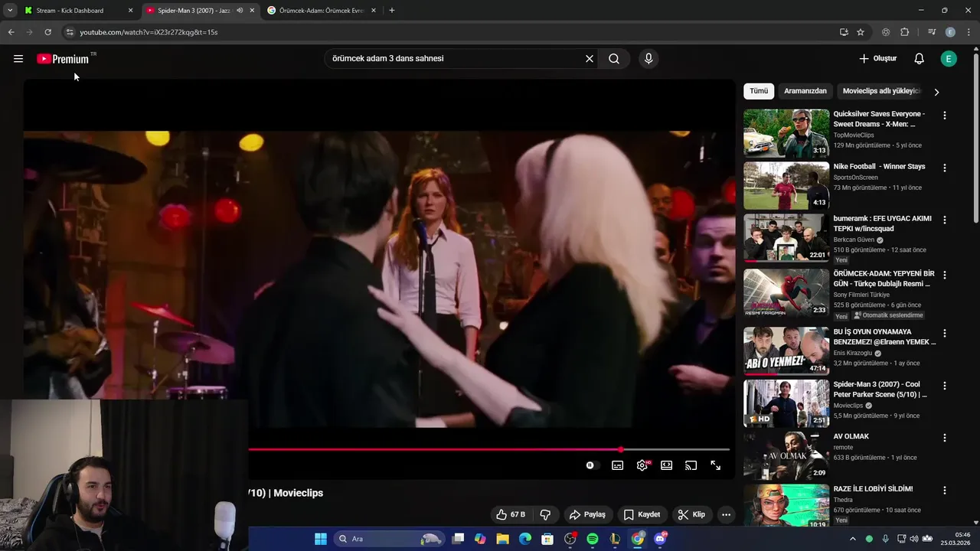
Task: Open YouTube notifications bell
Action: (x=920, y=59)
